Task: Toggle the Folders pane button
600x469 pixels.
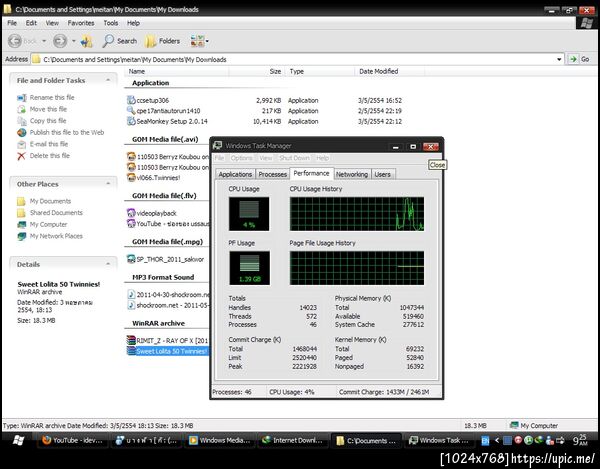Action: coord(163,41)
